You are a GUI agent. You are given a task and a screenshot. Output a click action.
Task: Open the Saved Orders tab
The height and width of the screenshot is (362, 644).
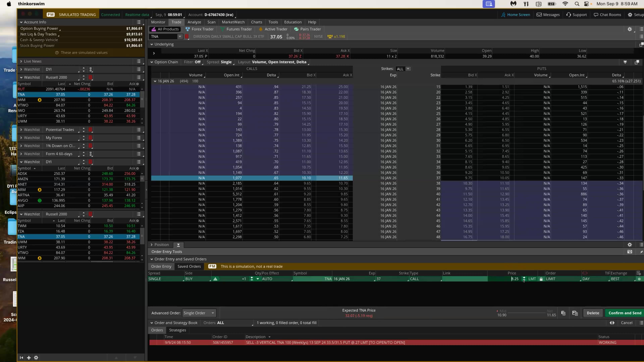click(x=189, y=266)
